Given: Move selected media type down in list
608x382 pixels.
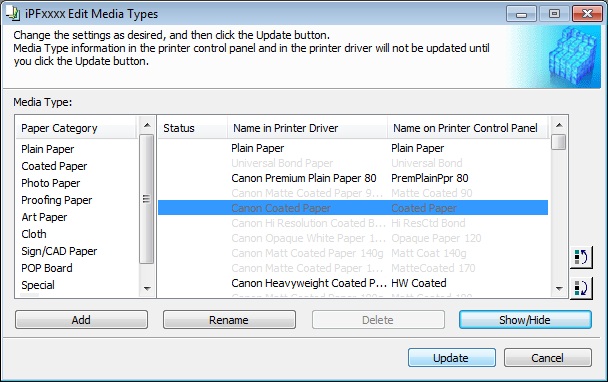Looking at the screenshot, I should click(581, 288).
